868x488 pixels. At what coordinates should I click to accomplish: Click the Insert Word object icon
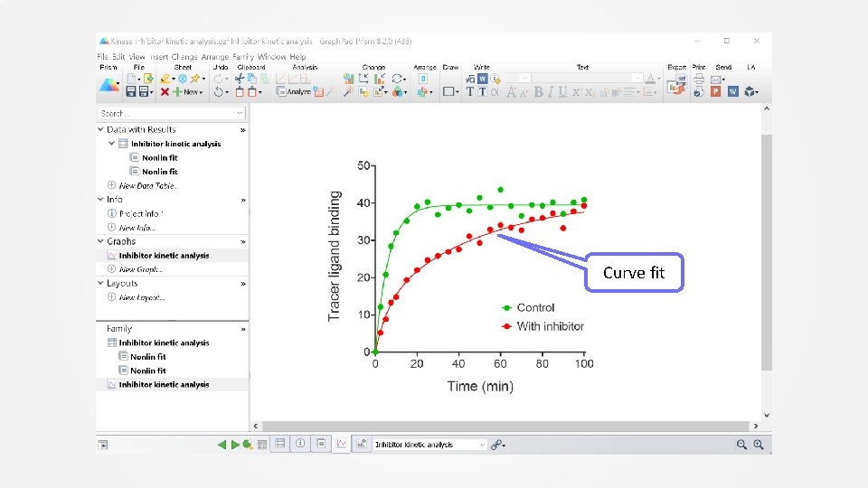(482, 79)
